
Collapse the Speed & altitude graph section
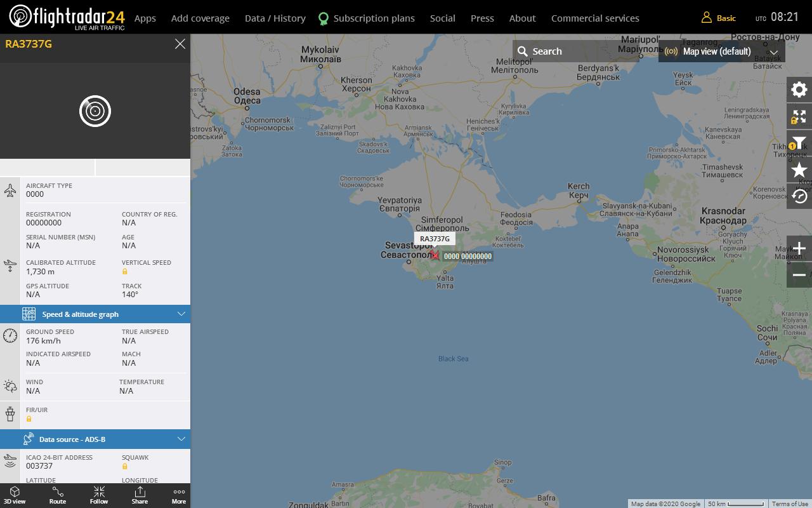point(181,314)
